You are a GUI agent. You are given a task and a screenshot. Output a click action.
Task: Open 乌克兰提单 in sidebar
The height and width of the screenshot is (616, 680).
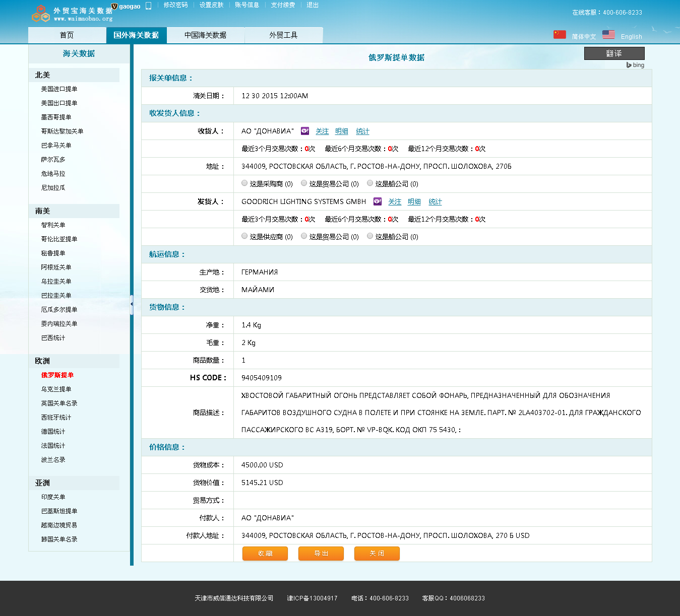pyautogui.click(x=56, y=389)
